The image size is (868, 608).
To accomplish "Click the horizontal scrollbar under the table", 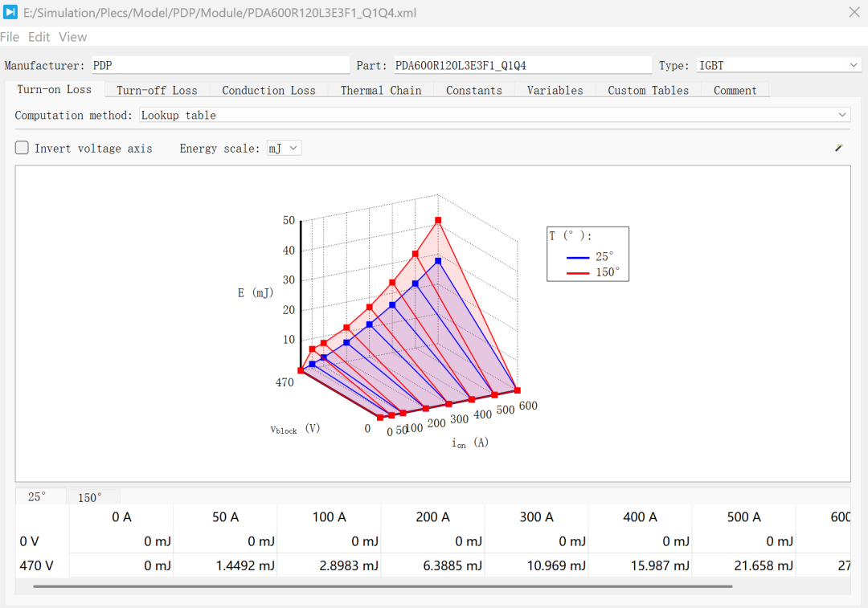I will pyautogui.click(x=383, y=586).
